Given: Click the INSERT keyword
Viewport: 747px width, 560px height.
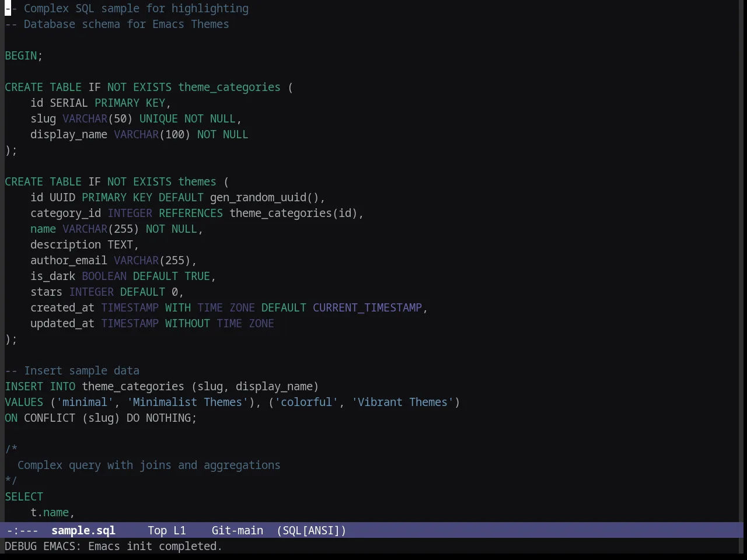Looking at the screenshot, I should [x=24, y=386].
